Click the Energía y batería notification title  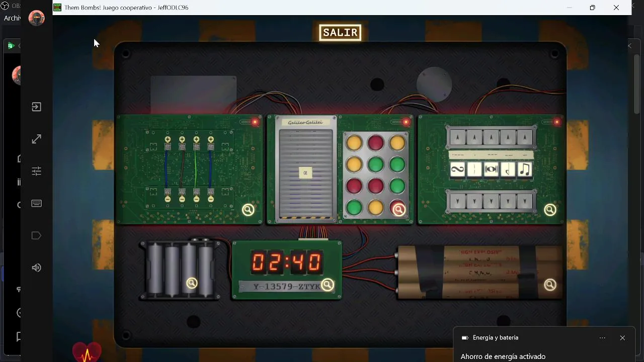click(496, 338)
